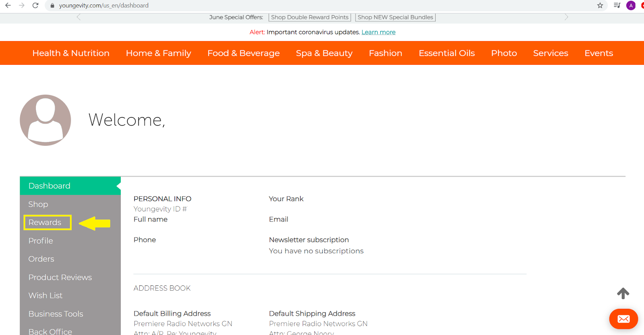Select the 'Default Shipping Address' label
This screenshot has width=644, height=335.
pyautogui.click(x=312, y=314)
